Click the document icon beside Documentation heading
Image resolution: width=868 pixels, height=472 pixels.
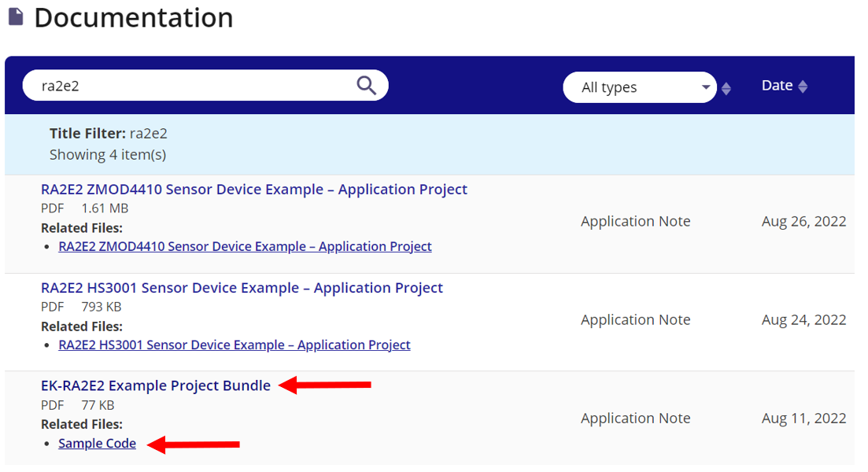(16, 17)
